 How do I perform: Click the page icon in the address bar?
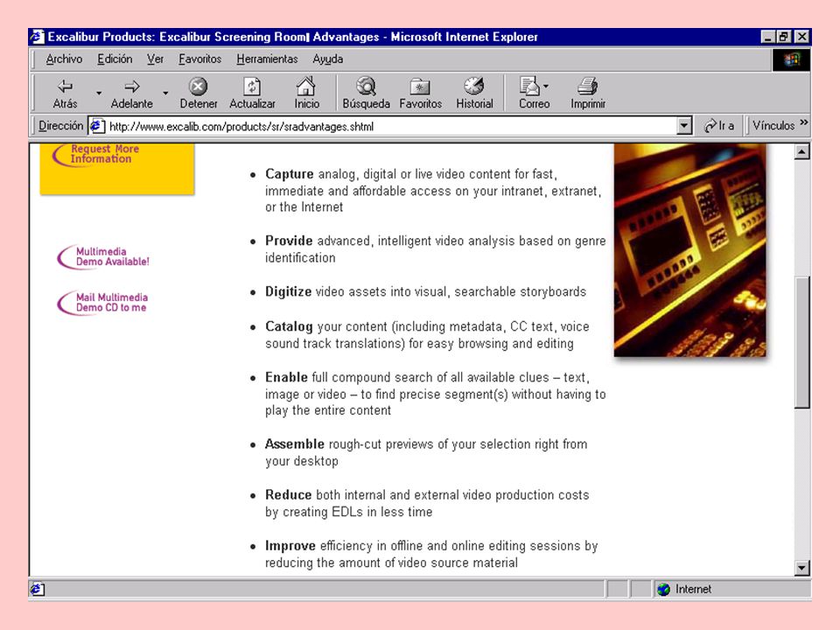click(97, 126)
